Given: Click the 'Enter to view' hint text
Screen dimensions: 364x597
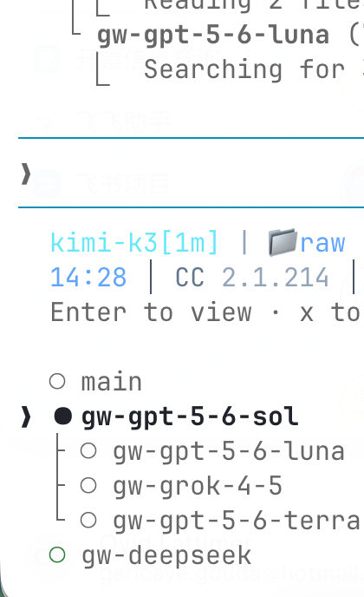Looking at the screenshot, I should point(151,312).
